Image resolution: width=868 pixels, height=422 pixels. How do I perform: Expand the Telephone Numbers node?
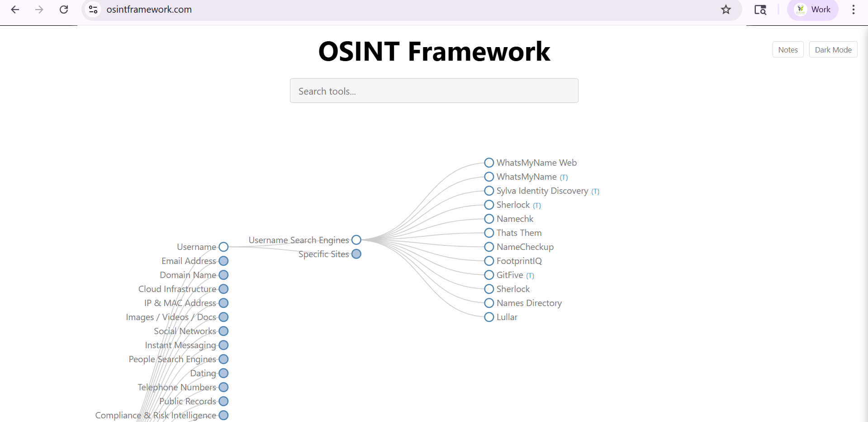pyautogui.click(x=223, y=387)
